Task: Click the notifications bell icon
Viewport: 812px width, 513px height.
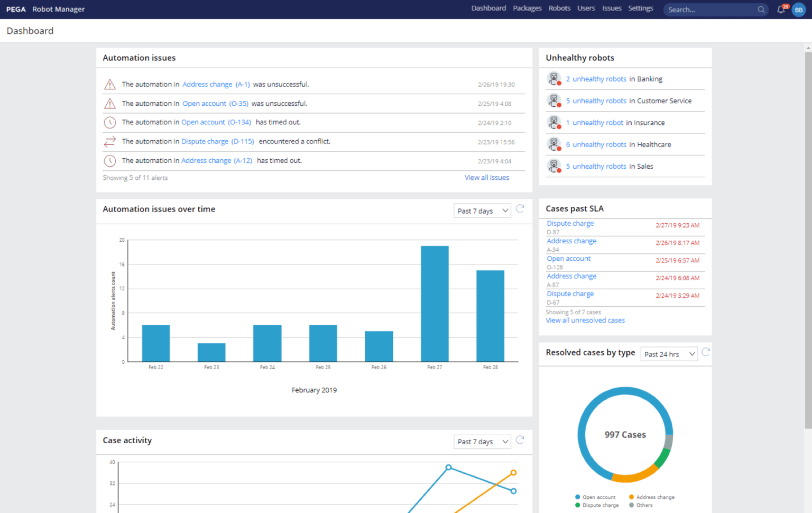Action: 781,10
